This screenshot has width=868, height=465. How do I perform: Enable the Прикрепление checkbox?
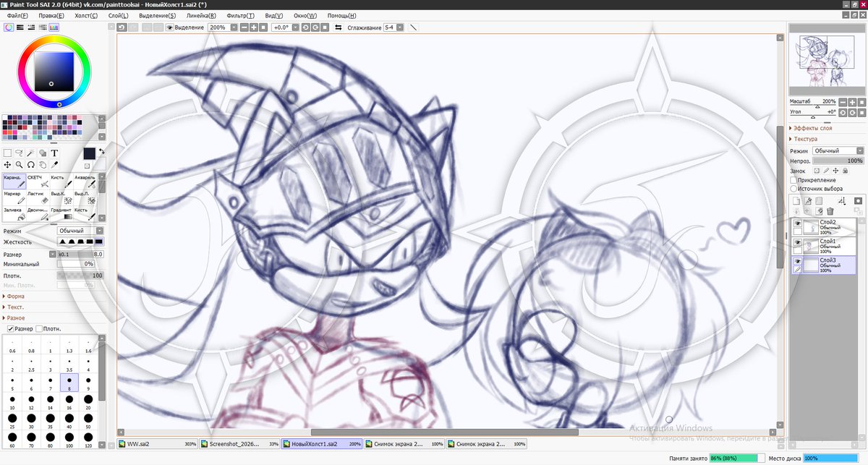pyautogui.click(x=793, y=180)
